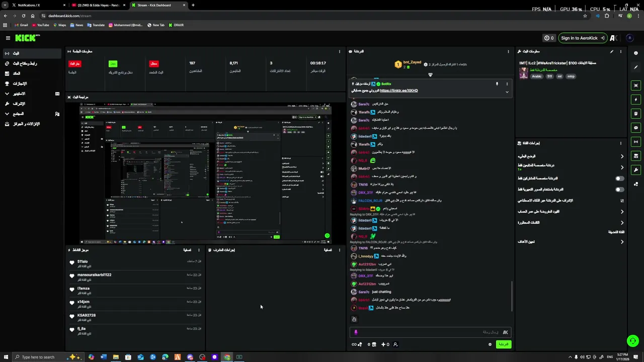Screen dimensions: 644x362
Task: Click the stream preview thumbnail
Action: [205, 173]
